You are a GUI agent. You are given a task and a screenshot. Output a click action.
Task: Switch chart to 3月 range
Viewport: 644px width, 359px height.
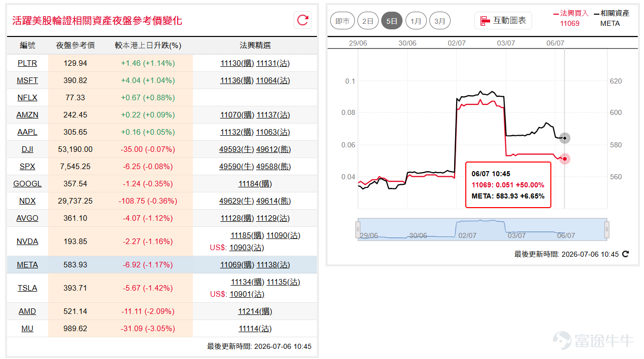click(x=440, y=21)
